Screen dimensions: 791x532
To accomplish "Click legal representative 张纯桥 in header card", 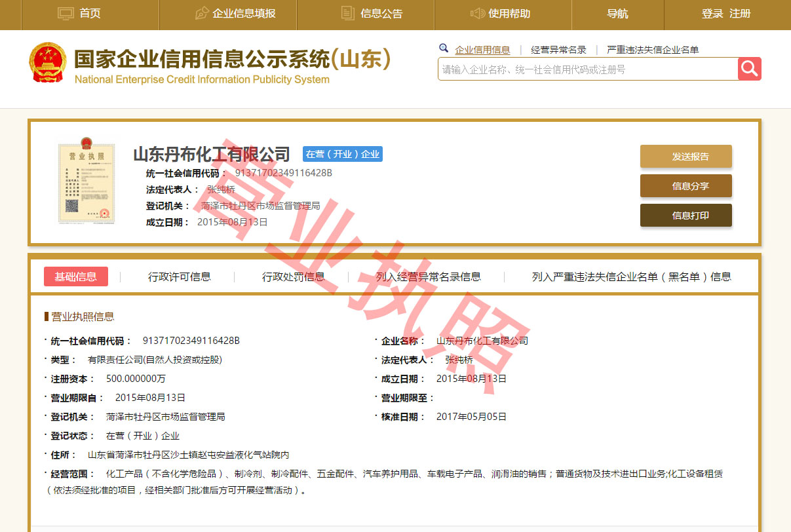I will 220,189.
